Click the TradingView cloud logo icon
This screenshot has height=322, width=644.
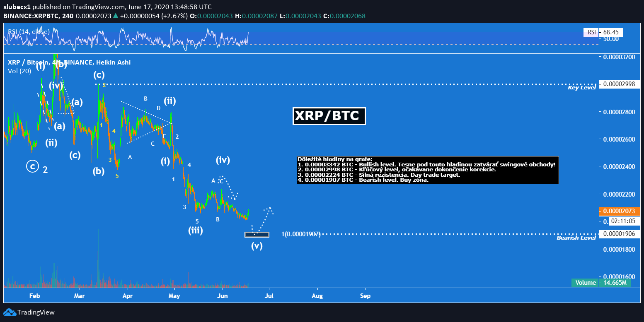click(x=9, y=312)
